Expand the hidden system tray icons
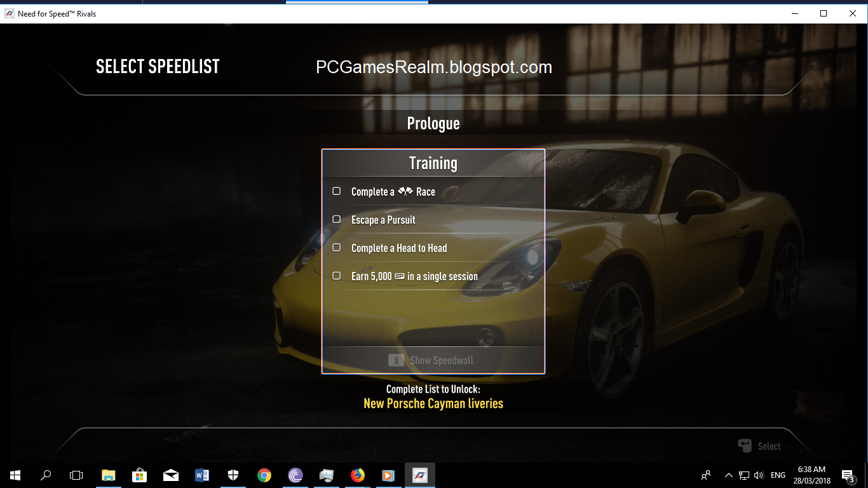Viewport: 868px width, 488px height. click(x=729, y=475)
